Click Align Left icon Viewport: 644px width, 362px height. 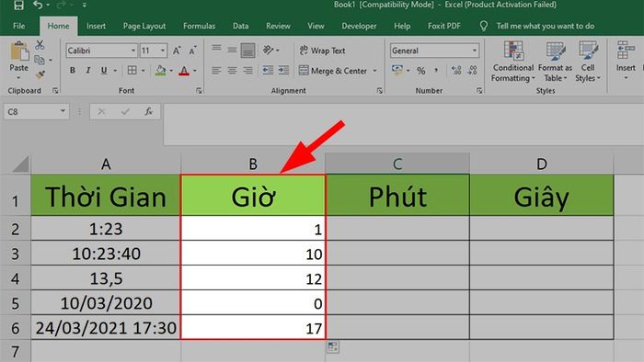tap(216, 71)
